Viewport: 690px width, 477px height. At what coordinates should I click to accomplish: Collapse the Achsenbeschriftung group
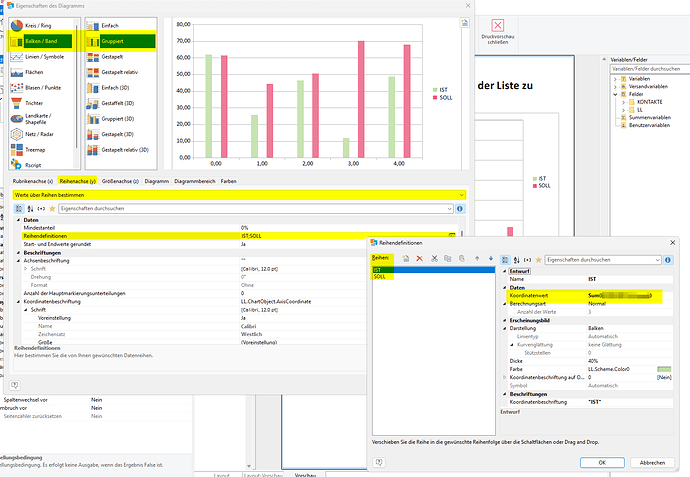tap(18, 261)
